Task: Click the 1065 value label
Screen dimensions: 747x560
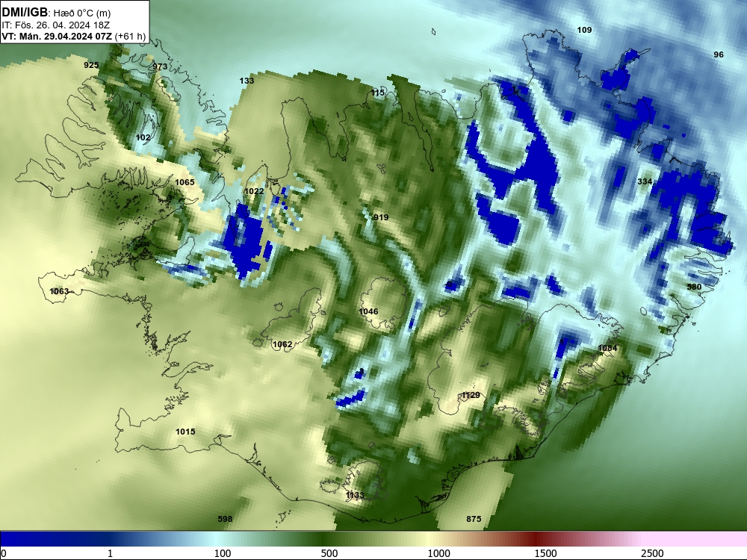Action: 185,182
